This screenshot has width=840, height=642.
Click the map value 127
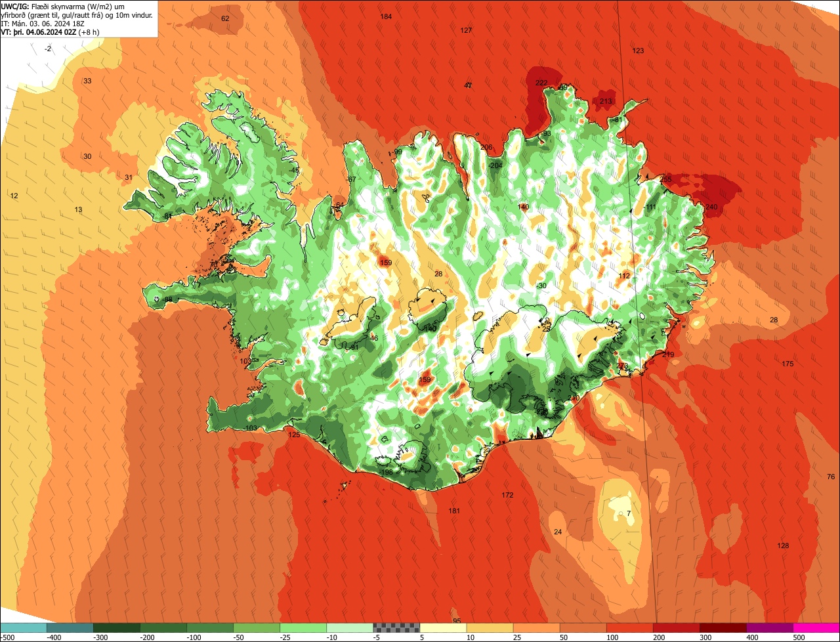click(467, 31)
